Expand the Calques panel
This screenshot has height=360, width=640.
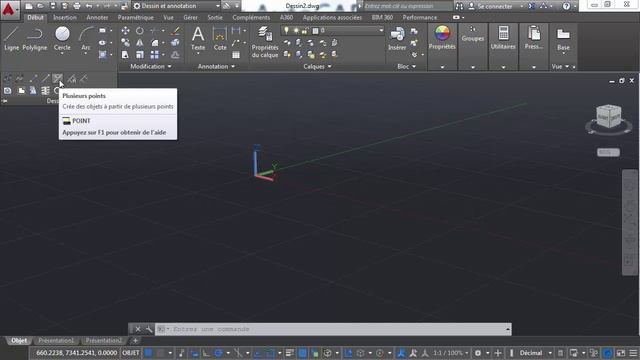(317, 67)
